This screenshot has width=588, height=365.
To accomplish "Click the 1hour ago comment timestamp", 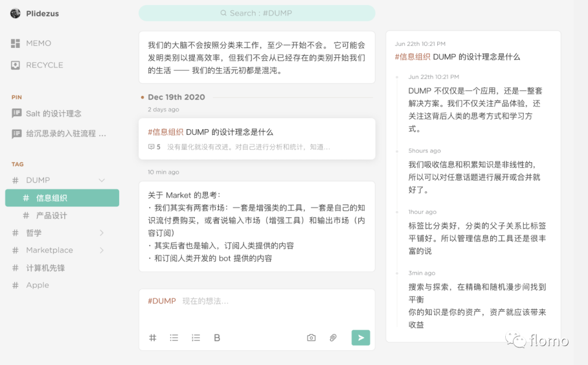I will point(422,212).
